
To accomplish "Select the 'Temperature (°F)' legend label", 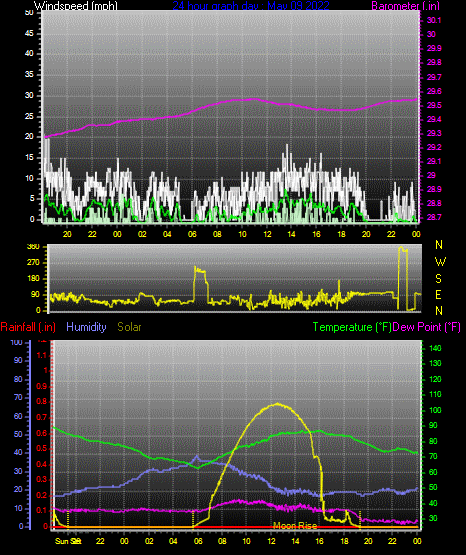I will pos(352,327).
